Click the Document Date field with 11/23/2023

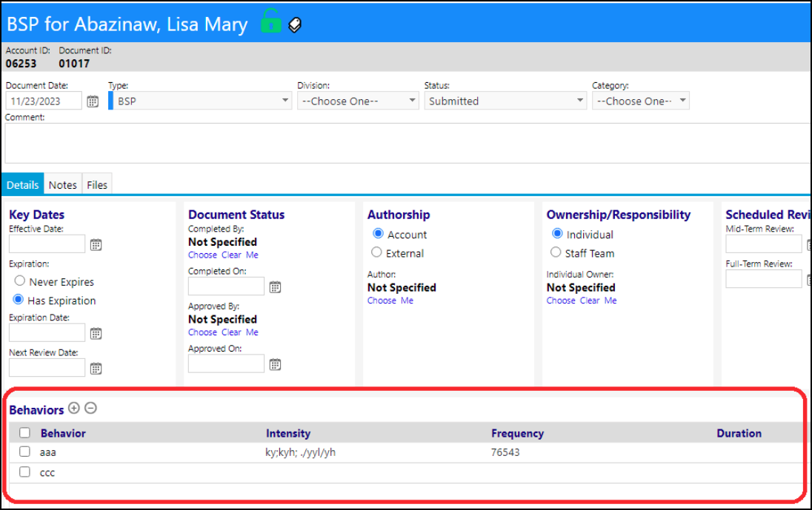point(44,101)
